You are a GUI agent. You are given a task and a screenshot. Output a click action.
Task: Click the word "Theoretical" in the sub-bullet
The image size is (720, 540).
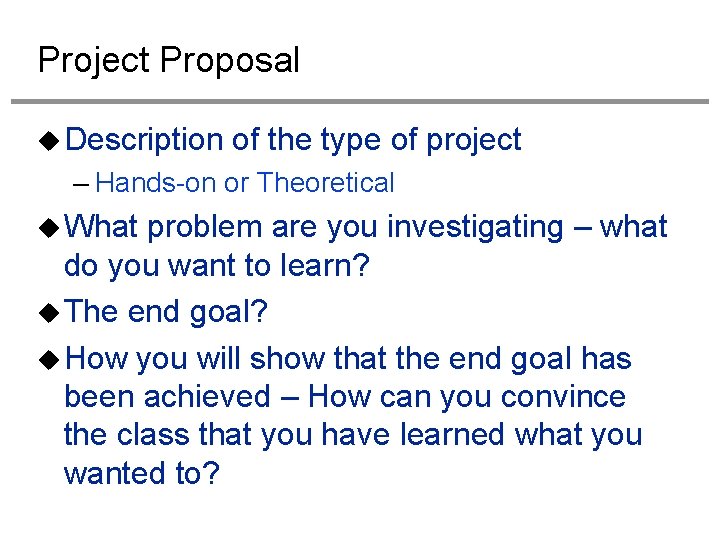[x=325, y=183]
